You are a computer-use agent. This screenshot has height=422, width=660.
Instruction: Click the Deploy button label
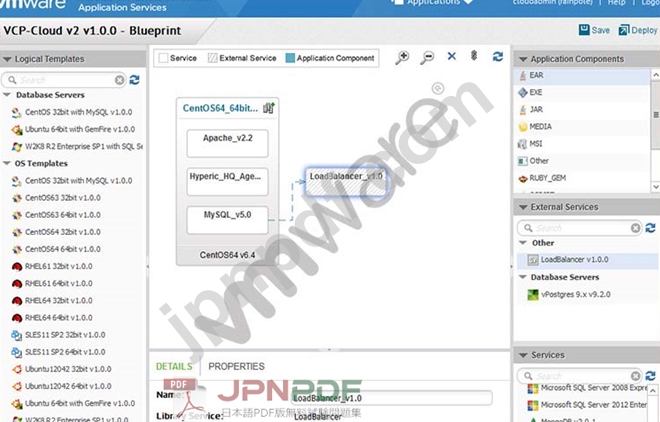(x=644, y=30)
